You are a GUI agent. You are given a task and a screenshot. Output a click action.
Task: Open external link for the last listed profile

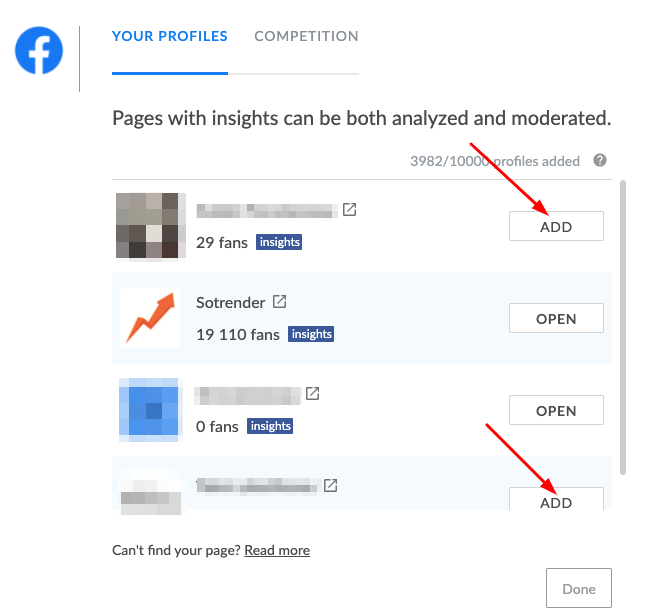330,485
